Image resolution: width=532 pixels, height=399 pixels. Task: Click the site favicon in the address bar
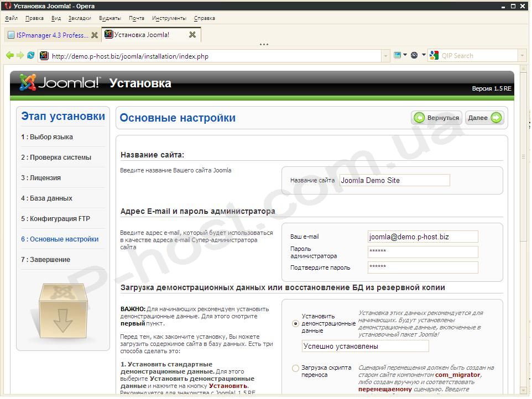pos(44,56)
